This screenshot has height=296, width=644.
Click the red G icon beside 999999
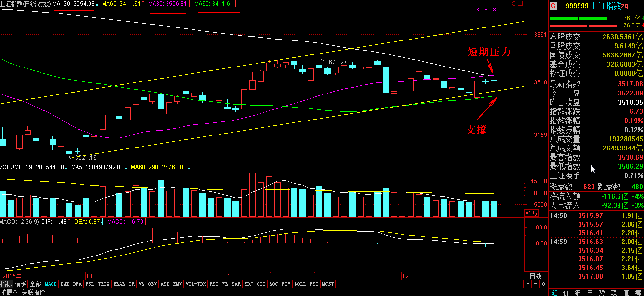(x=554, y=6)
